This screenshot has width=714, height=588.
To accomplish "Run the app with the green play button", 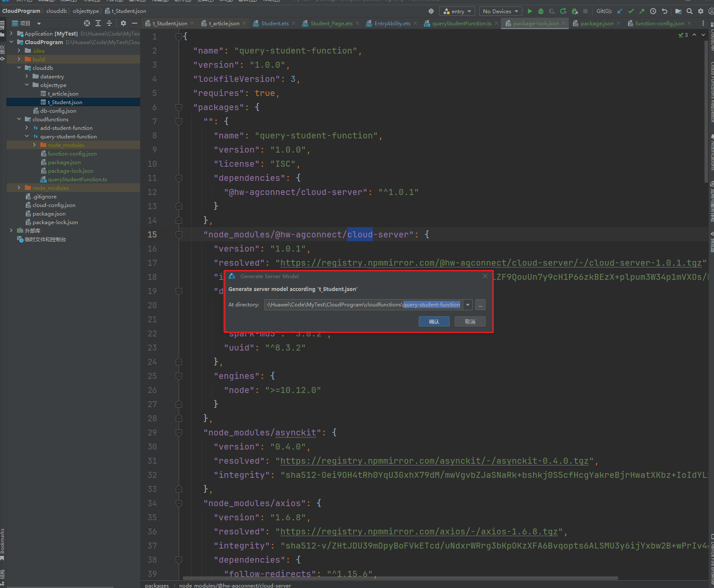I will pyautogui.click(x=530, y=11).
